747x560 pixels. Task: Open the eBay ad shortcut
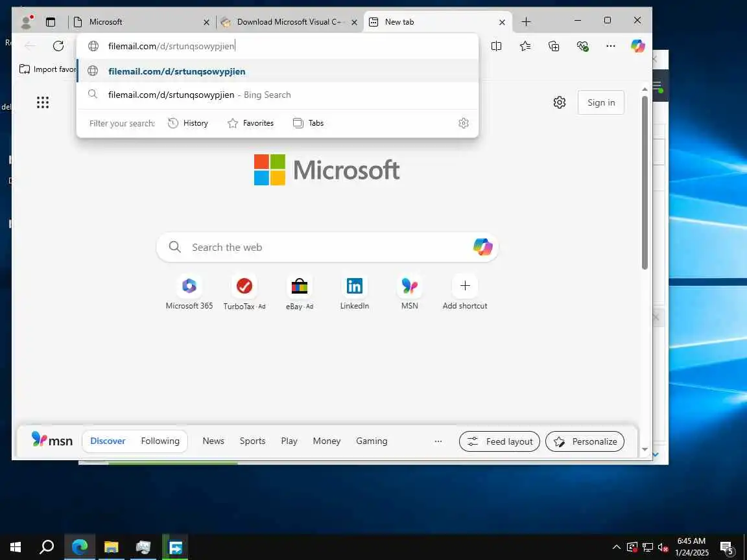pyautogui.click(x=299, y=292)
